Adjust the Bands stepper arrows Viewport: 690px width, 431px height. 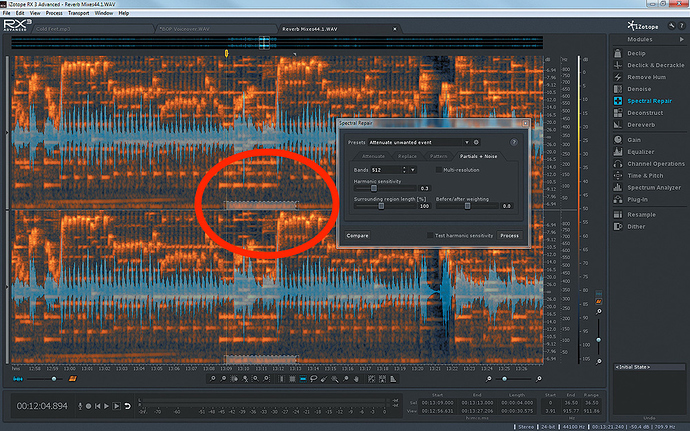point(404,170)
